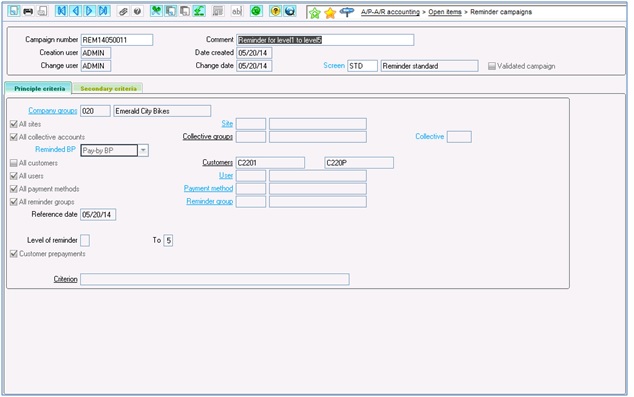Viewport: 634px width, 397px height.
Task: Click the new record icon in the toolbar
Action: point(14,11)
